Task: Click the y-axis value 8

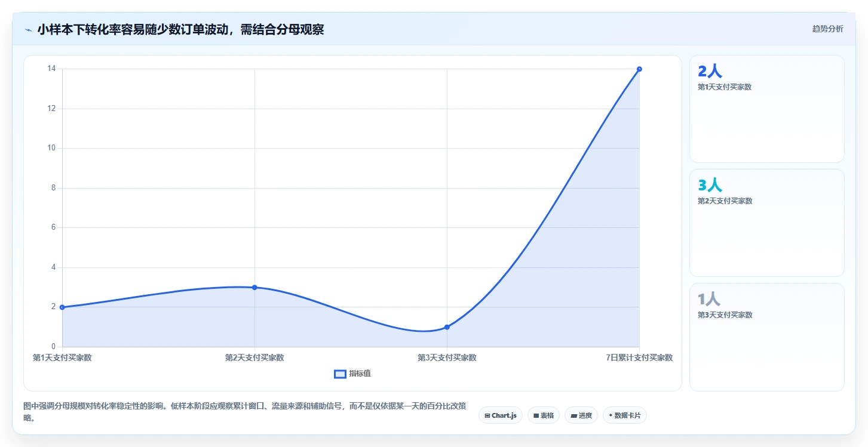Action: click(53, 188)
